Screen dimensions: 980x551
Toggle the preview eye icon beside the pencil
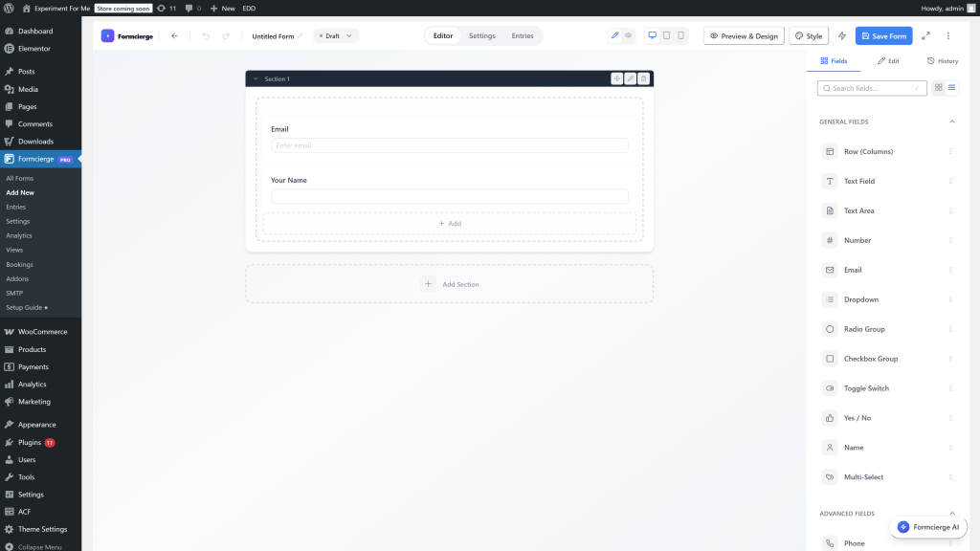(629, 35)
